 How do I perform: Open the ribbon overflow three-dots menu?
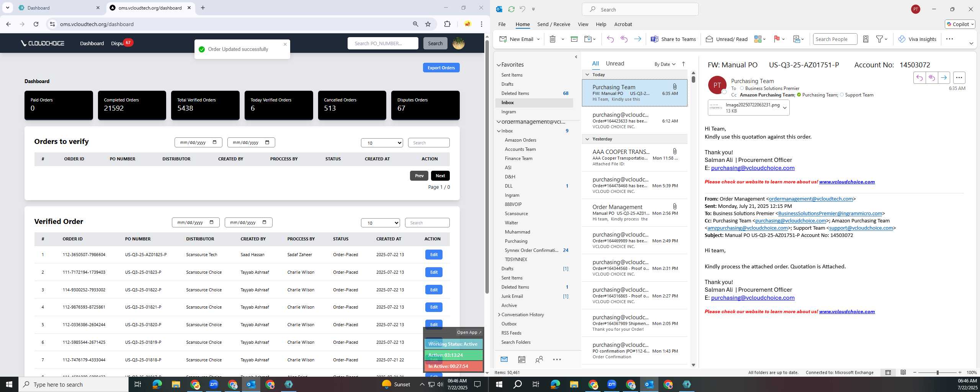(949, 39)
